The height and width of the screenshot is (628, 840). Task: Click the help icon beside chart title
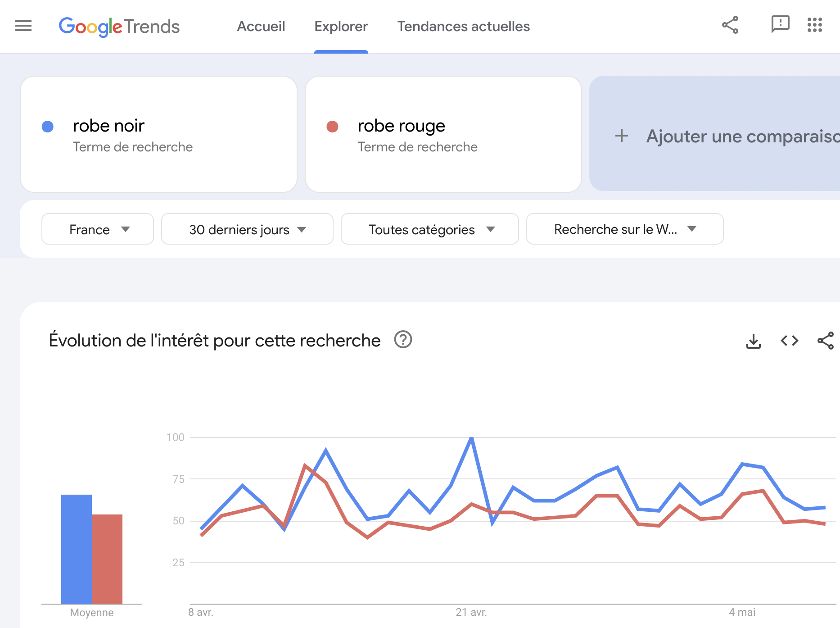tap(403, 340)
